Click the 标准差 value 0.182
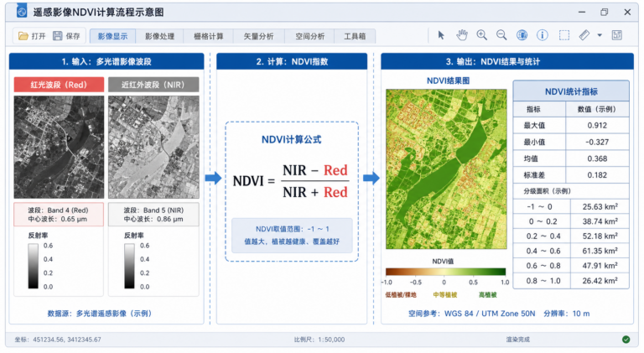 coord(597,175)
